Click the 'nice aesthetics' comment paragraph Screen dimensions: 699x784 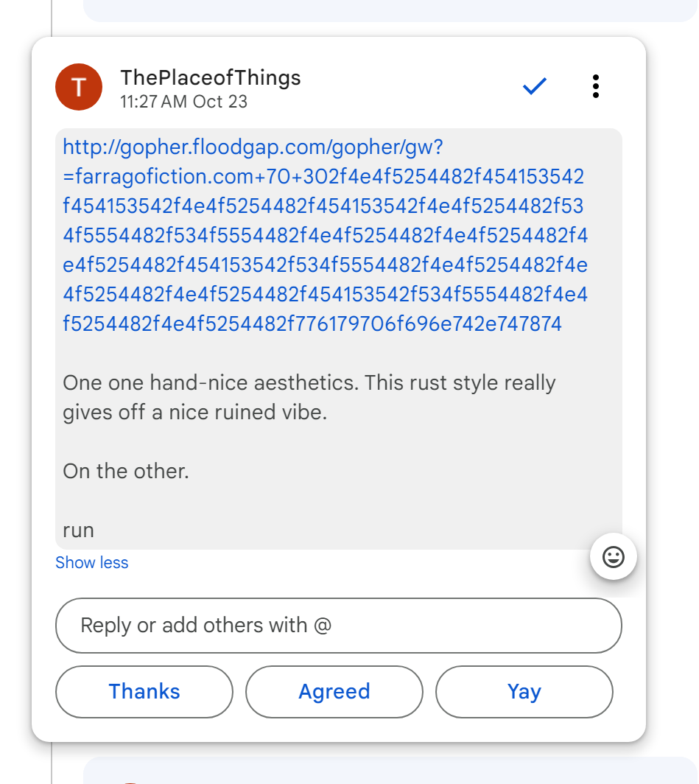tap(309, 383)
